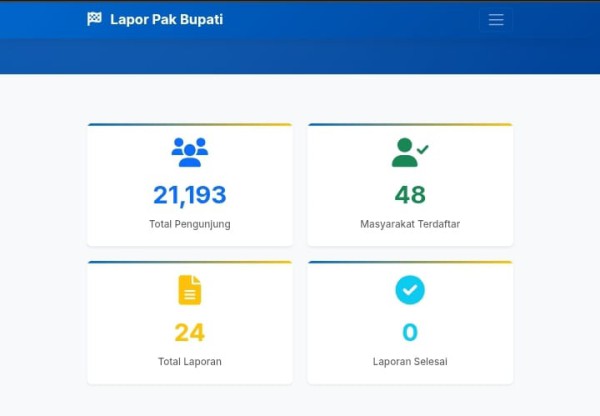The width and height of the screenshot is (600, 416).
Task: Click the checkered flag logo icon
Action: (95, 19)
